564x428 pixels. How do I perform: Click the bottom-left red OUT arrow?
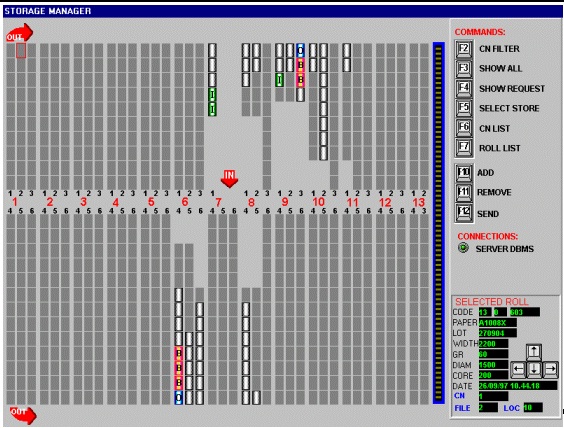point(23,415)
